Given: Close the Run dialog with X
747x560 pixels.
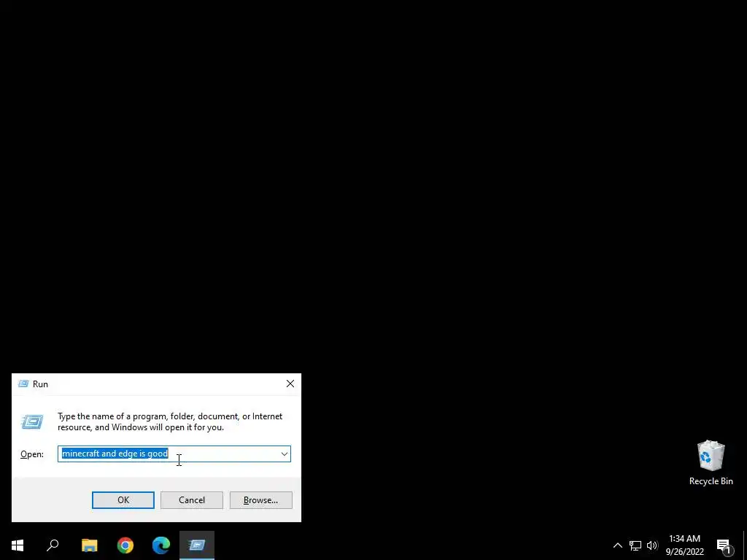Looking at the screenshot, I should pyautogui.click(x=290, y=384).
